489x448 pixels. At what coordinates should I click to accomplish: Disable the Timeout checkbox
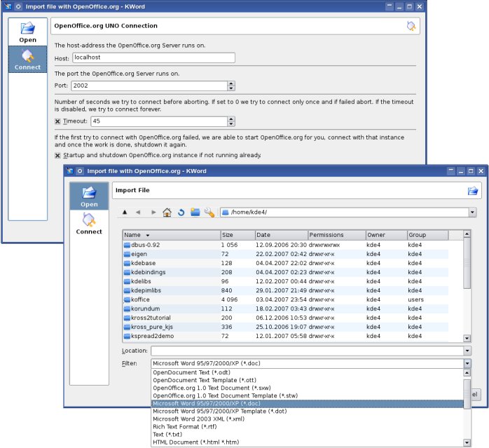[x=58, y=121]
